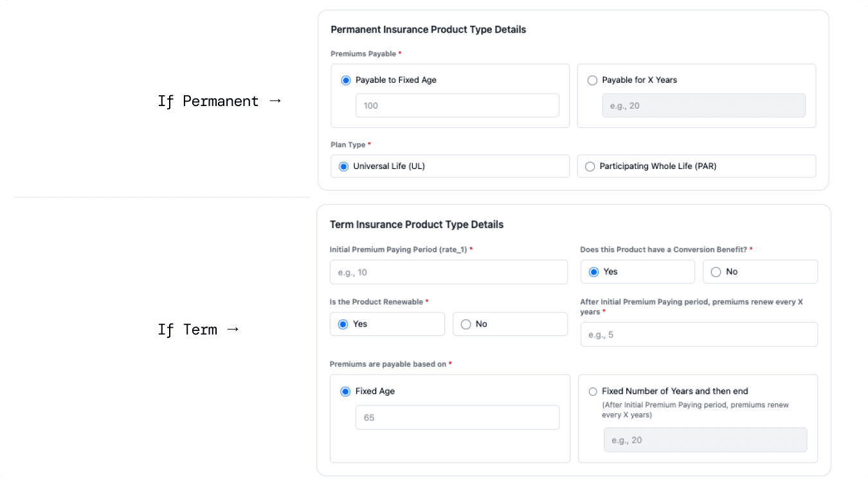Click the Initial Premium Paying Period (rate_1) label
The width and height of the screenshot is (868, 482).
tap(401, 249)
